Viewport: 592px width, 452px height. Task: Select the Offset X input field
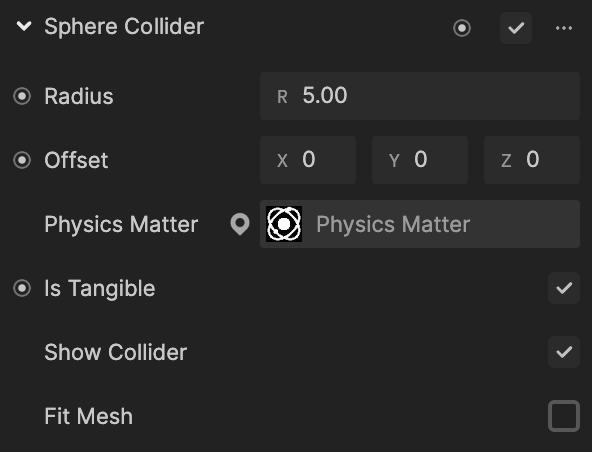pyautogui.click(x=308, y=160)
